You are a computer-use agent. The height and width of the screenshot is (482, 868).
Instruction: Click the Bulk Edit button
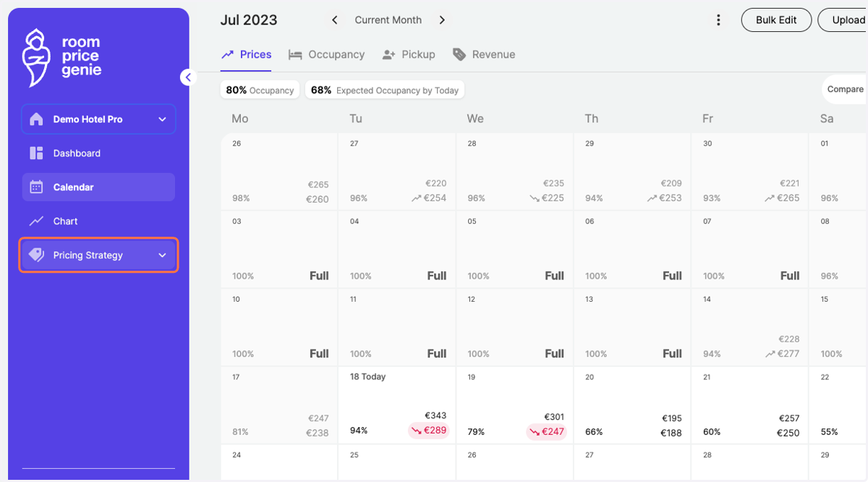(x=776, y=20)
